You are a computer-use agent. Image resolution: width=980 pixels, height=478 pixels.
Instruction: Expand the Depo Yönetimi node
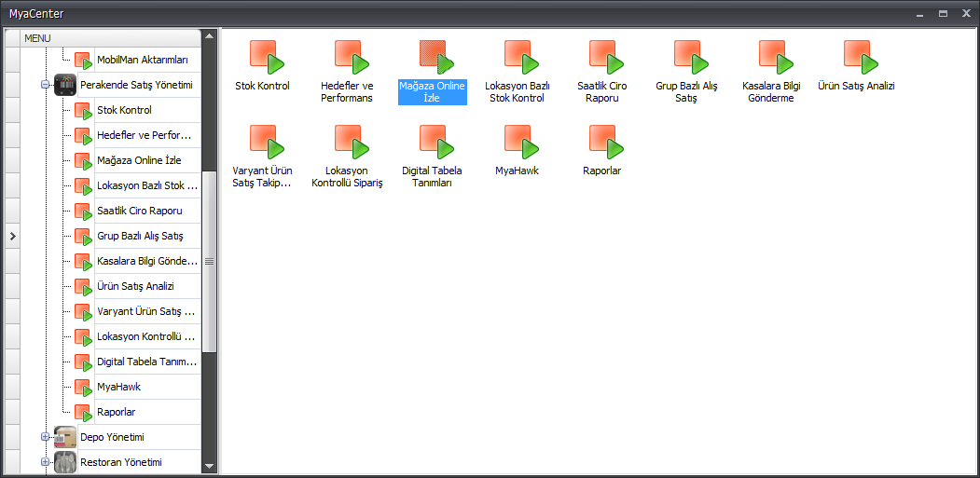point(45,437)
